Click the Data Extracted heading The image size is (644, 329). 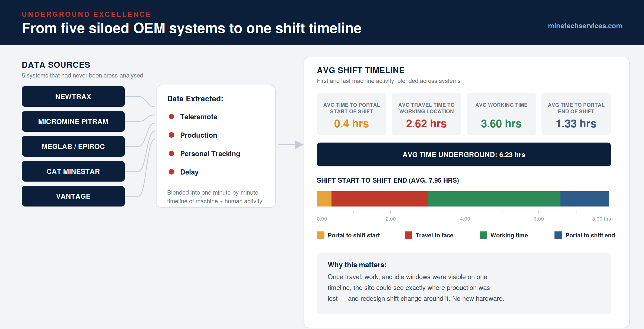(x=195, y=99)
